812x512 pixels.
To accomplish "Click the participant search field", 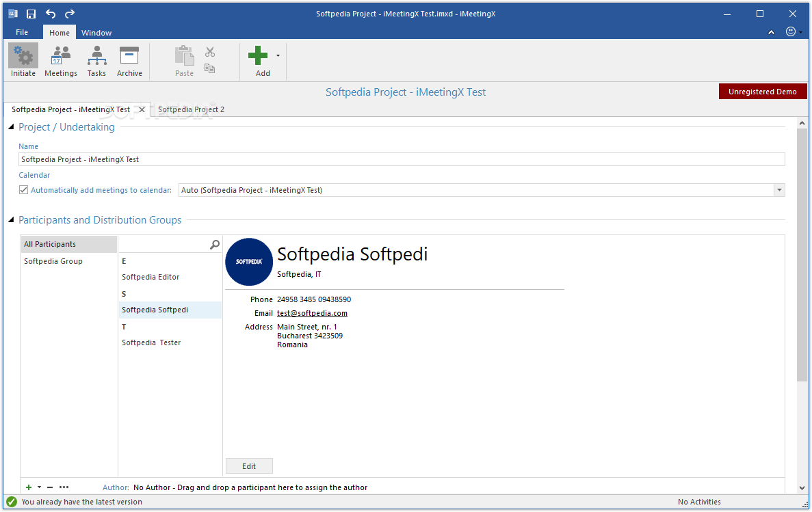I will click(x=163, y=244).
